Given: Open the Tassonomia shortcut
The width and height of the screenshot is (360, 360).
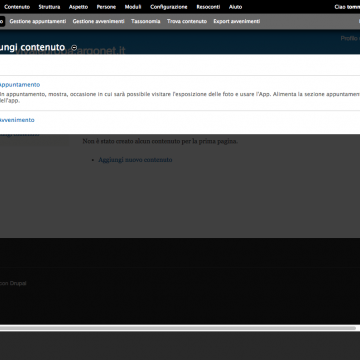Looking at the screenshot, I should (x=146, y=21).
